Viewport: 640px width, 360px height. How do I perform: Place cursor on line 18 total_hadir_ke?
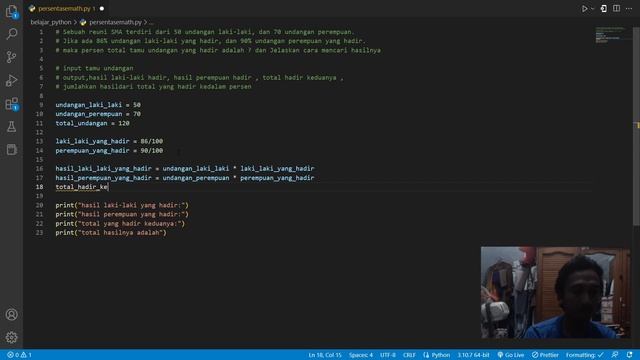click(x=82, y=187)
